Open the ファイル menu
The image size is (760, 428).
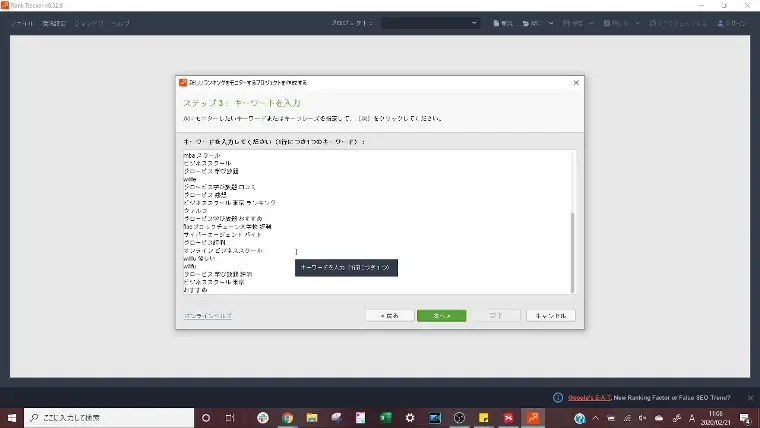(22, 23)
